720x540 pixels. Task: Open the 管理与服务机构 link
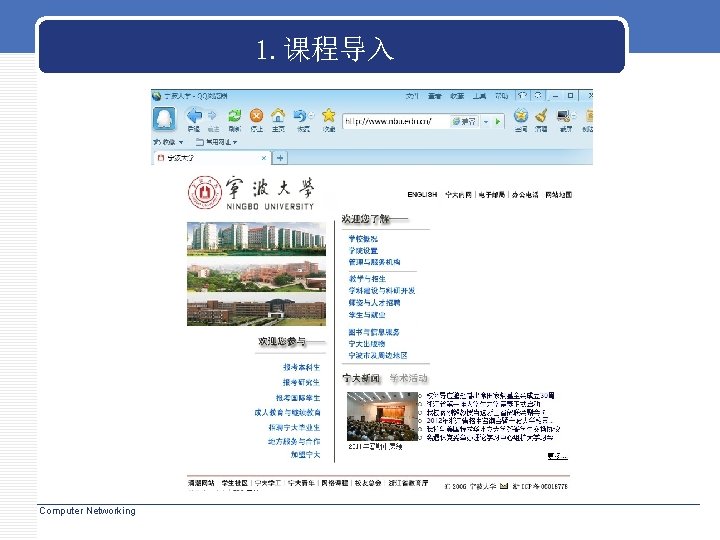pyautogui.click(x=374, y=262)
